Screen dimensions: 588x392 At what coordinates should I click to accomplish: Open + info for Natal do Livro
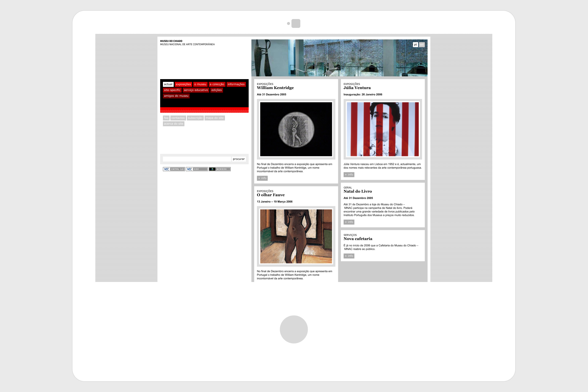point(349,222)
